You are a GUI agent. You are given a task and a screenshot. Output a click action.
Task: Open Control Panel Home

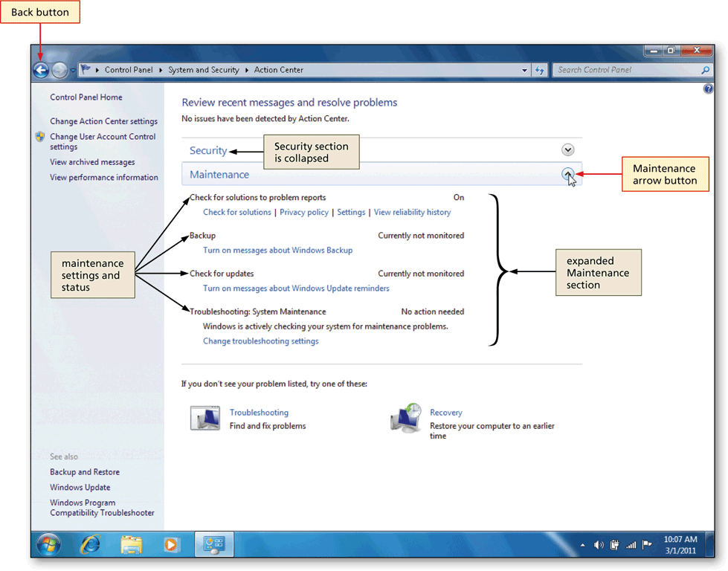tap(86, 97)
